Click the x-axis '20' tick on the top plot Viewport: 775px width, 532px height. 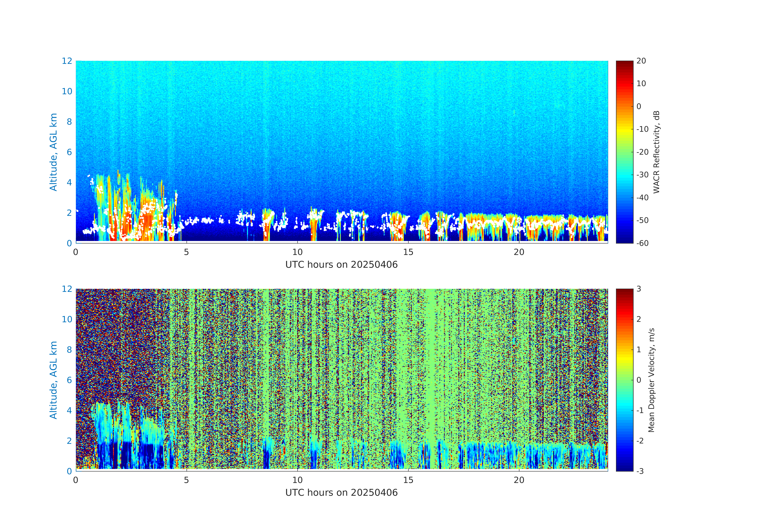click(519, 252)
